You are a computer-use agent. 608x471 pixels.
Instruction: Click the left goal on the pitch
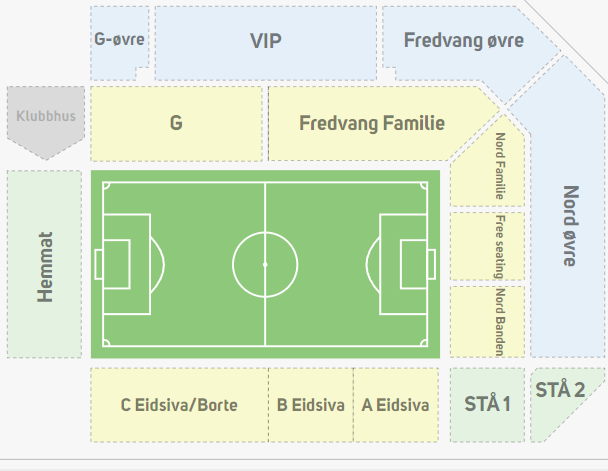tap(98, 264)
